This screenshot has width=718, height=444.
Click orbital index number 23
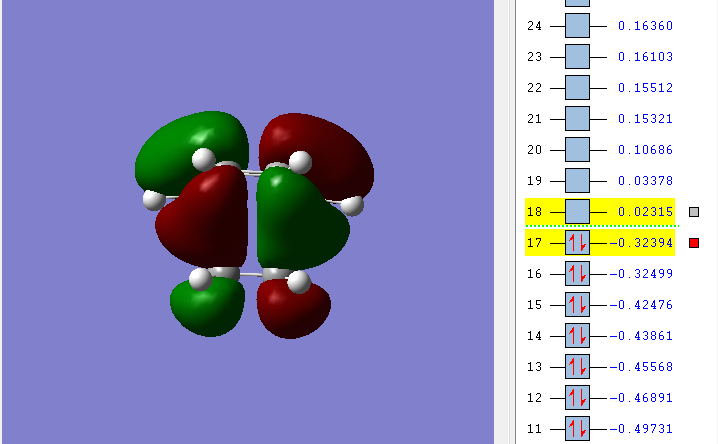534,56
